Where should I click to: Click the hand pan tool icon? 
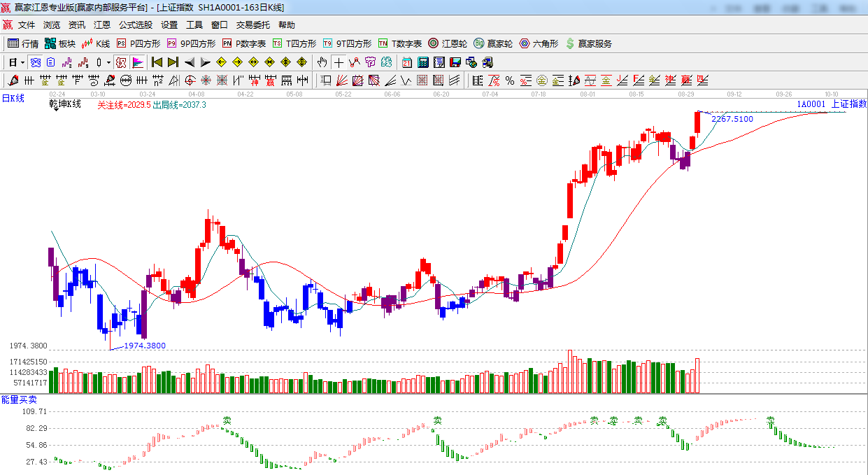322,62
